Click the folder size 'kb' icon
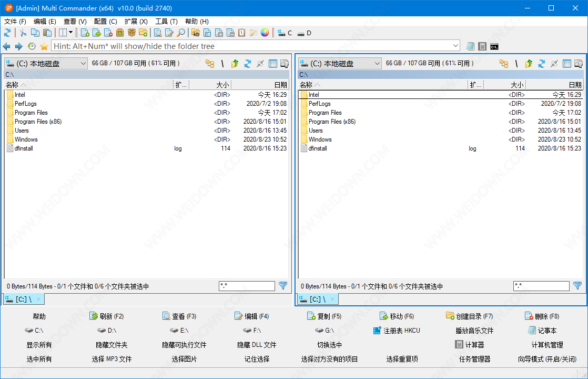The image size is (588, 379). tap(196, 33)
